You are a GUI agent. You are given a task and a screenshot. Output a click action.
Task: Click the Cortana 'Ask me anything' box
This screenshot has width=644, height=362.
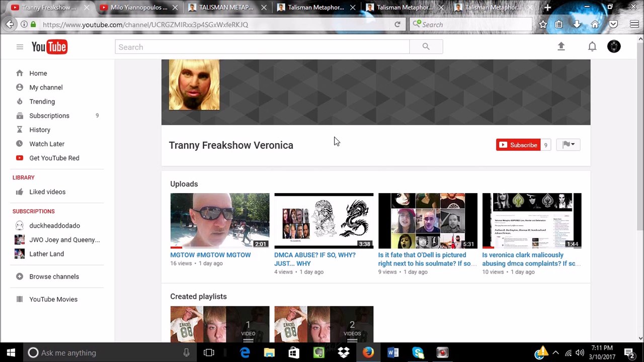click(x=108, y=352)
